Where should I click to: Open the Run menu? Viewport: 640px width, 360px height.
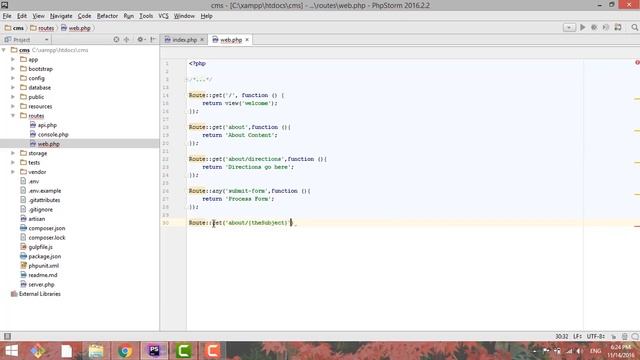pos(129,16)
